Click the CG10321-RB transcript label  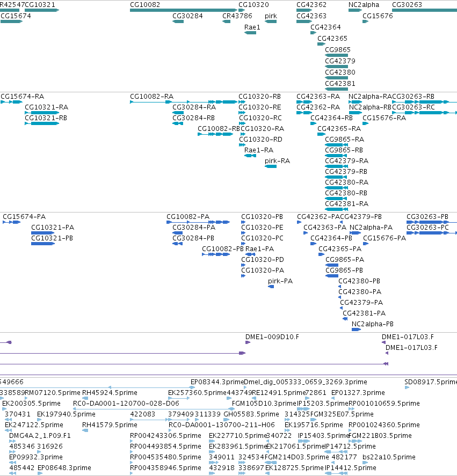[46, 118]
